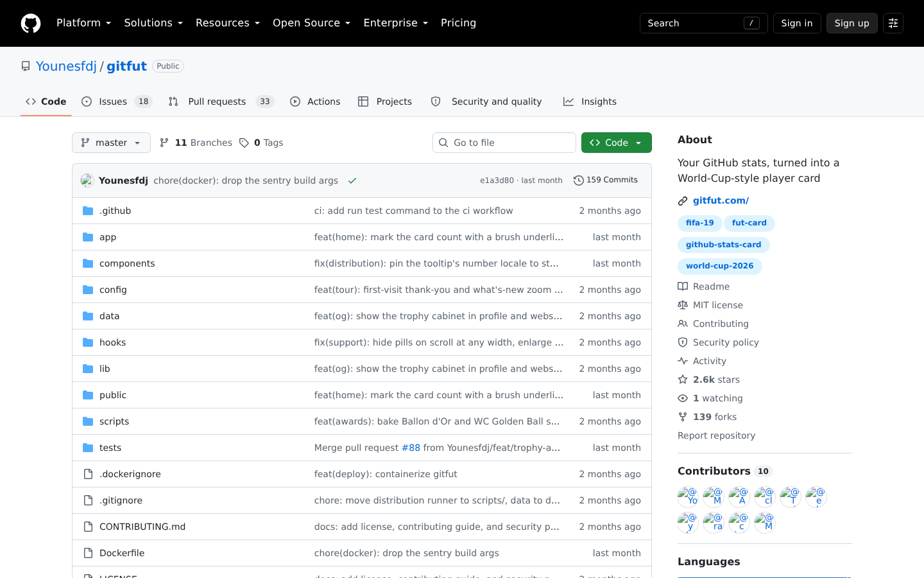Click the MIT license scale icon
This screenshot has width=924, height=578.
tap(683, 305)
